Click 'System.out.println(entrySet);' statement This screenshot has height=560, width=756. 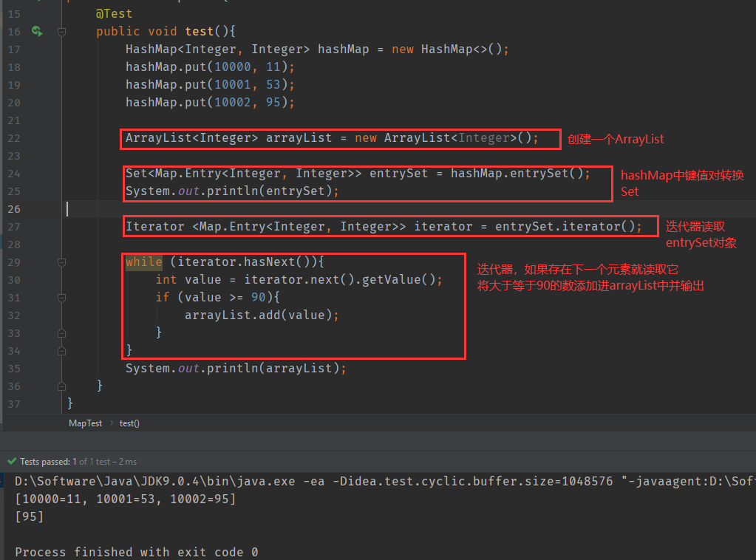pyautogui.click(x=232, y=191)
